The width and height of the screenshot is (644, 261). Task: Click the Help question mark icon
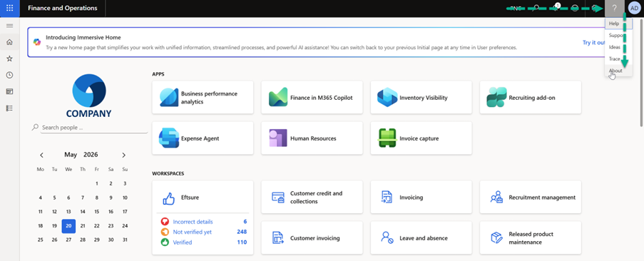click(615, 9)
